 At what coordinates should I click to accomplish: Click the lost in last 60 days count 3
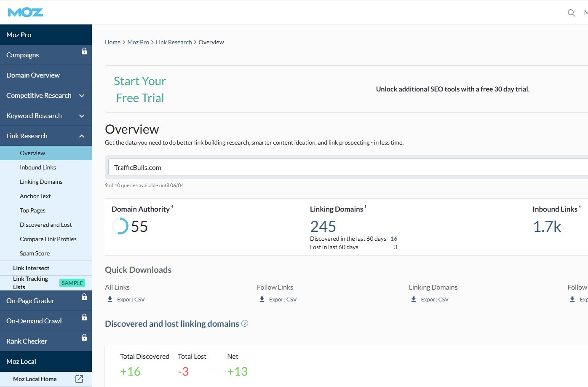tap(396, 247)
